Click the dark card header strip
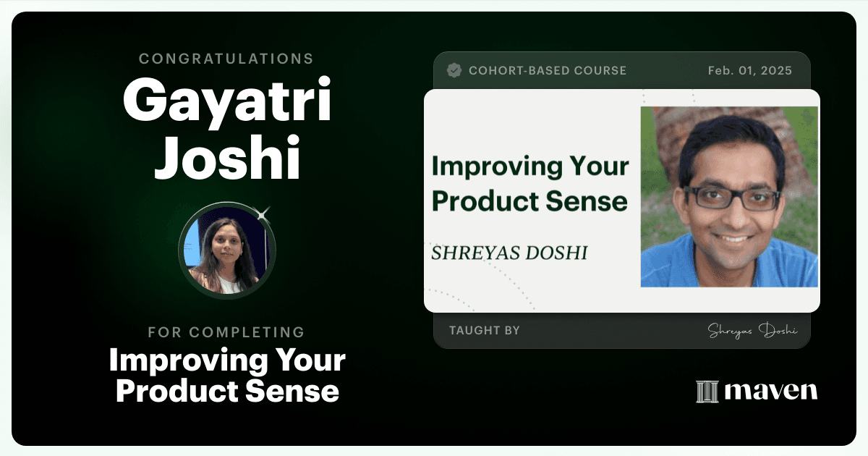Viewport: 868px width, 456px height. (622, 71)
